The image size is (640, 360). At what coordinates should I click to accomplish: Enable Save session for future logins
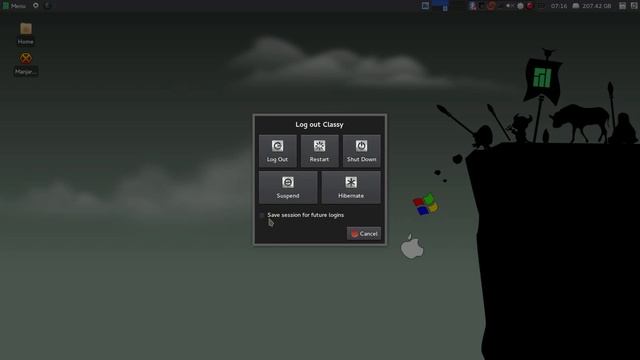(x=262, y=215)
